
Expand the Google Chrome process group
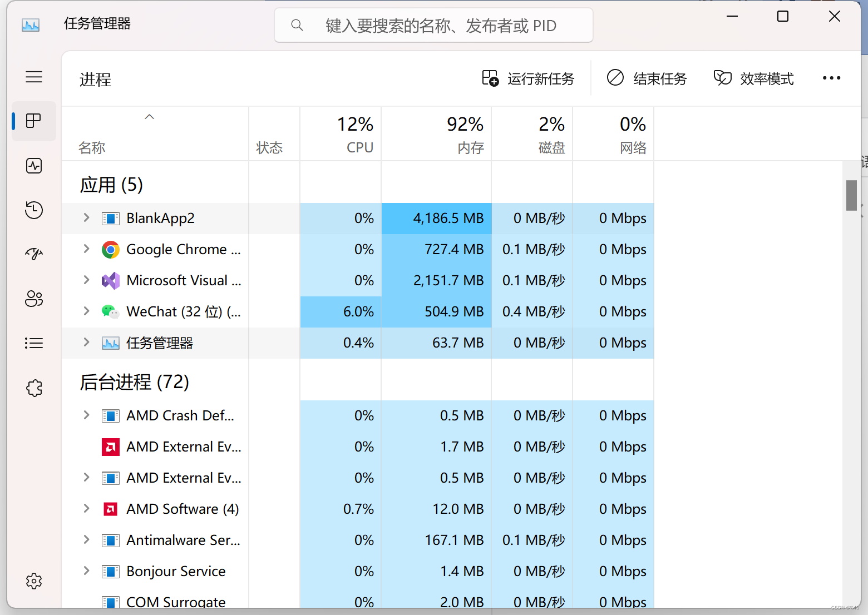point(86,249)
